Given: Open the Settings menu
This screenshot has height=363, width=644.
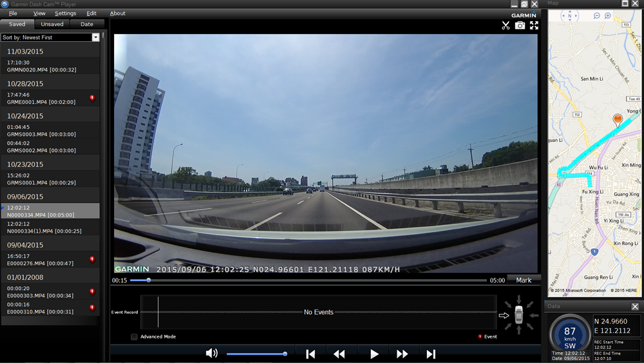Looking at the screenshot, I should [x=65, y=13].
